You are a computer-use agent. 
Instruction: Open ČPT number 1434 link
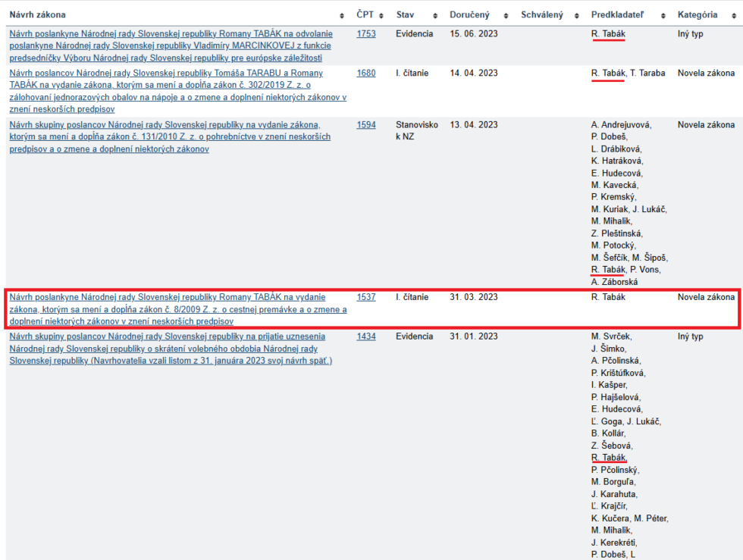coord(366,336)
